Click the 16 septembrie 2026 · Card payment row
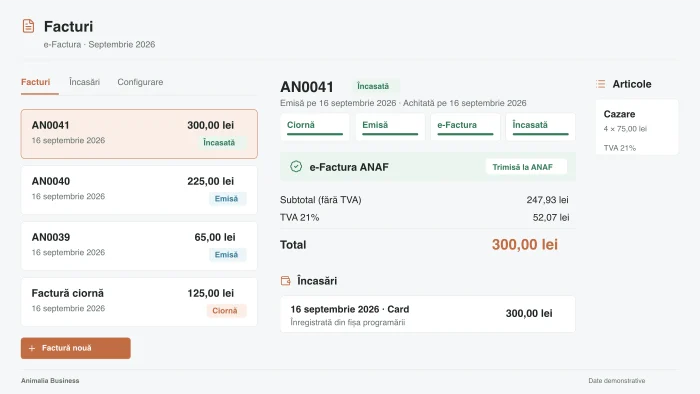Screen dimensions: 700x394 [x=428, y=314]
